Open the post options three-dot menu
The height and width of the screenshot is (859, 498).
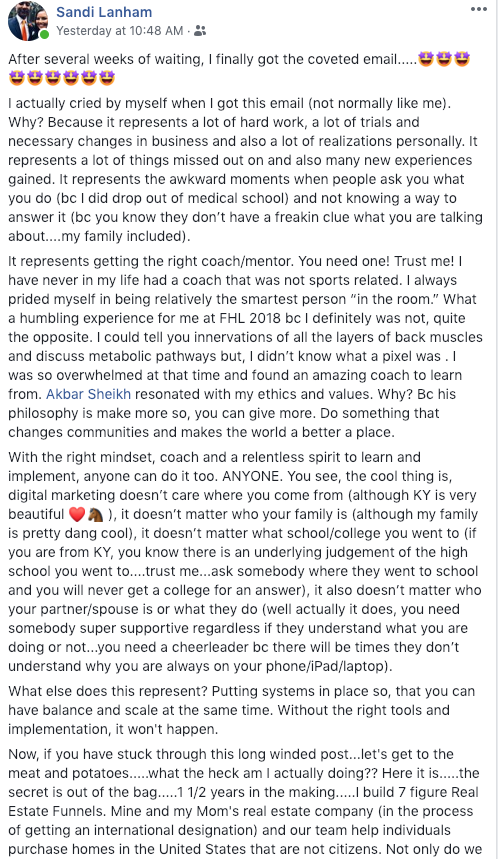pos(478,9)
